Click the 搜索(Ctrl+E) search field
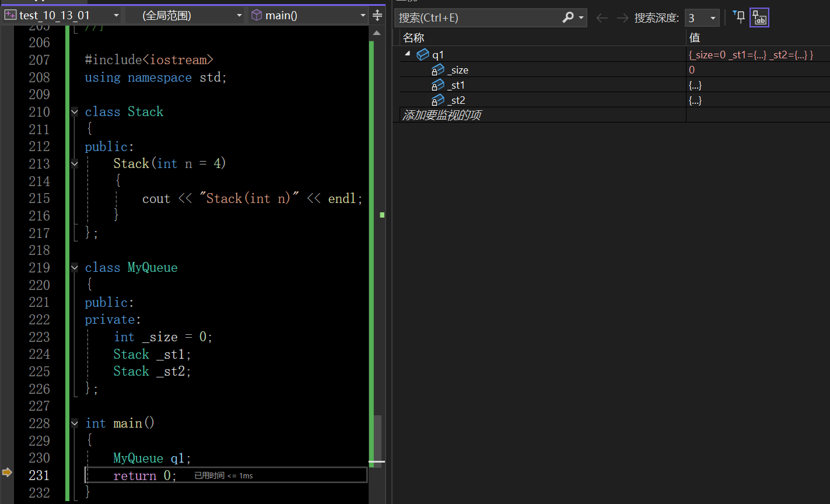Viewport: 830px width, 504px height. point(478,18)
